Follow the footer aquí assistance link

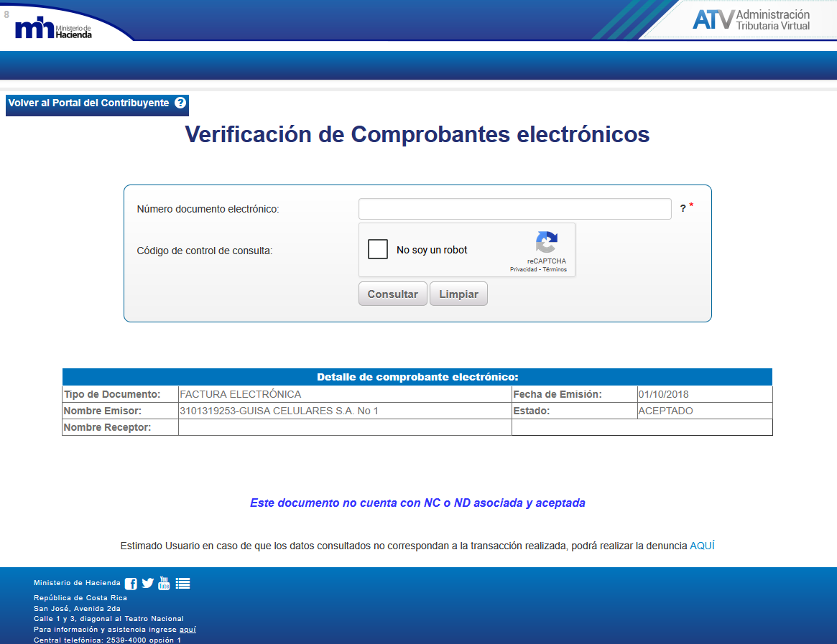click(188, 630)
